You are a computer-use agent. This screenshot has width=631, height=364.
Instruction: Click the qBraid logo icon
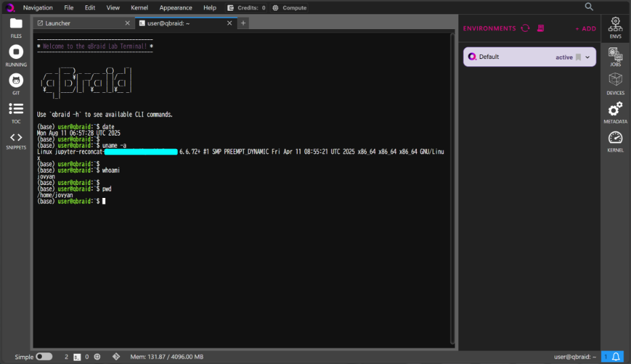coord(10,7)
